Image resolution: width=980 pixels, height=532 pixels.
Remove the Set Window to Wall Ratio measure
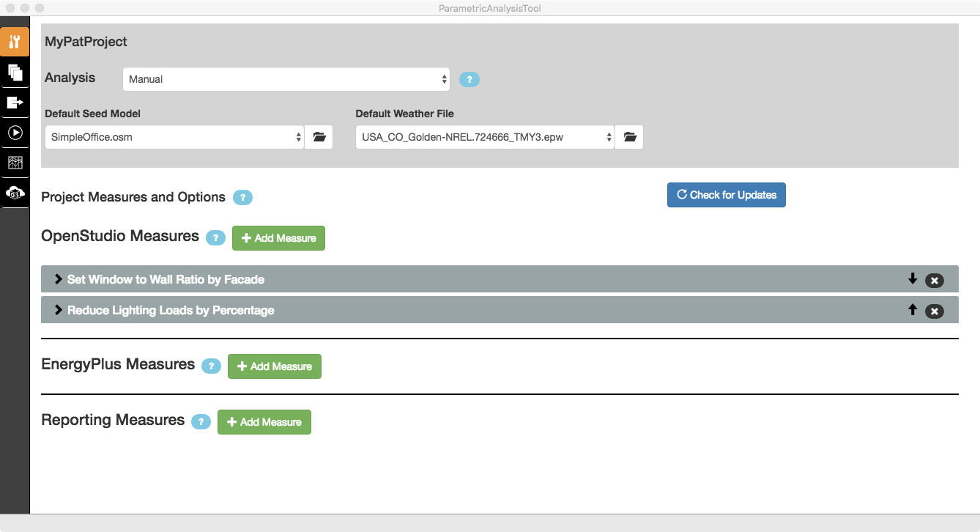click(x=934, y=279)
